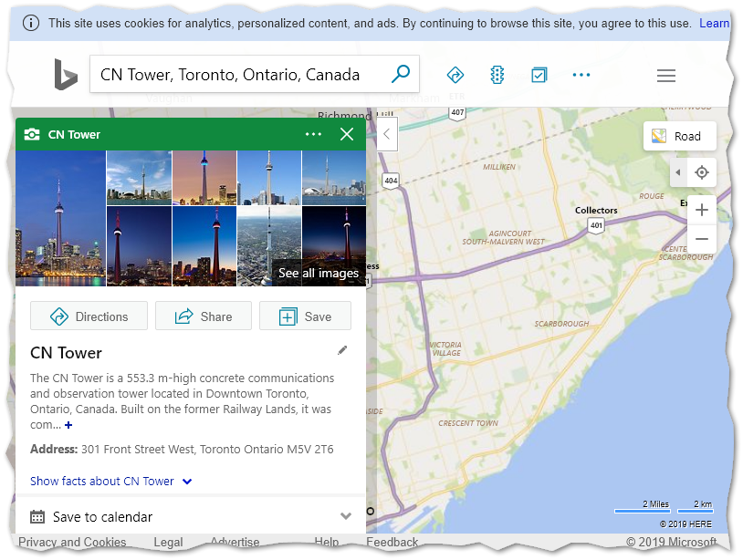Click the AGINCOURT SOUTH-MALVERN WEST label

point(504,238)
